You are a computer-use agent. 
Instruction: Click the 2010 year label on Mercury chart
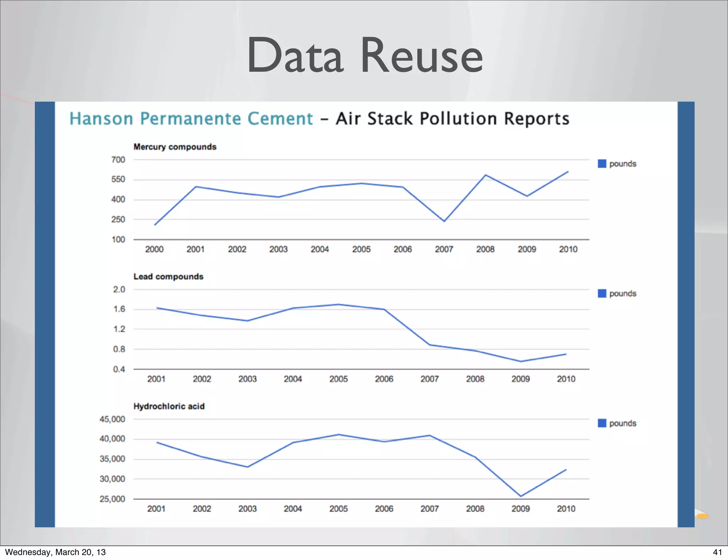(x=568, y=249)
